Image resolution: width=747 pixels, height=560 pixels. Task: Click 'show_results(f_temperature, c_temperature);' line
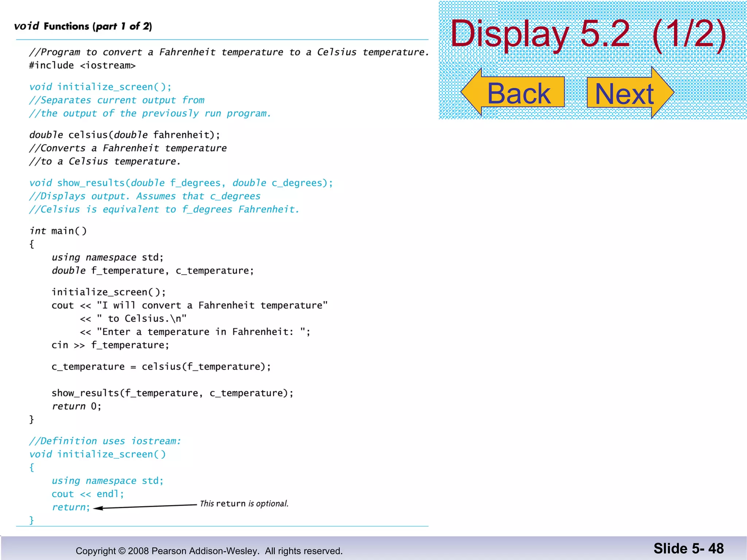172,393
